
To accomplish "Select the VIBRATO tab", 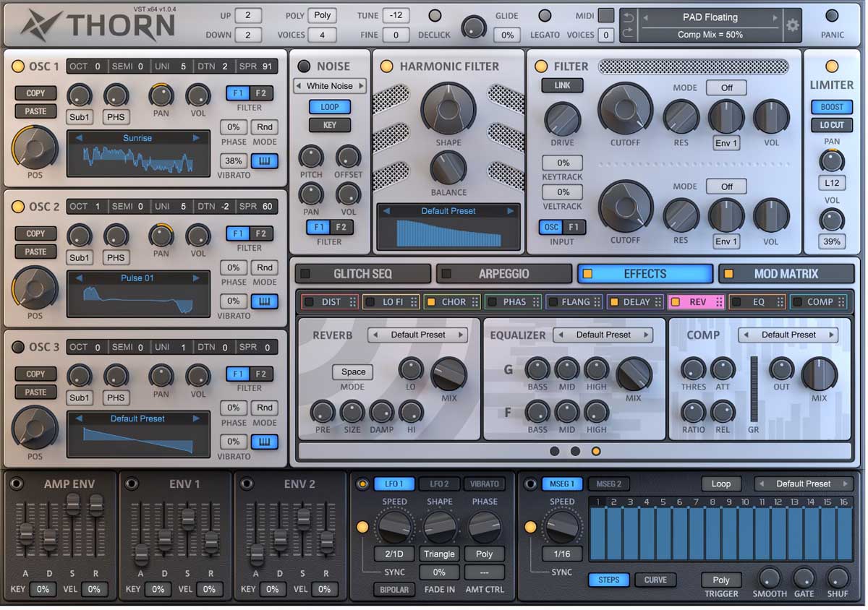I will point(485,484).
